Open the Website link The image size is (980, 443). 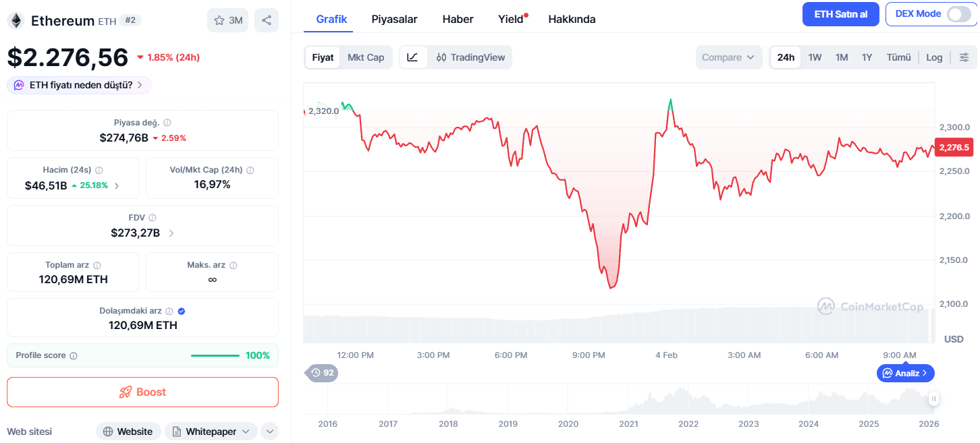point(128,432)
